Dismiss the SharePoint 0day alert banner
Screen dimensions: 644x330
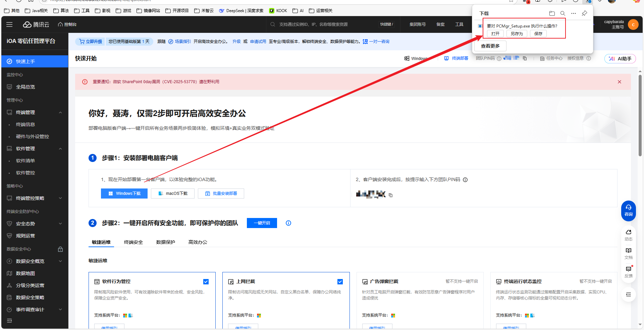620,82
